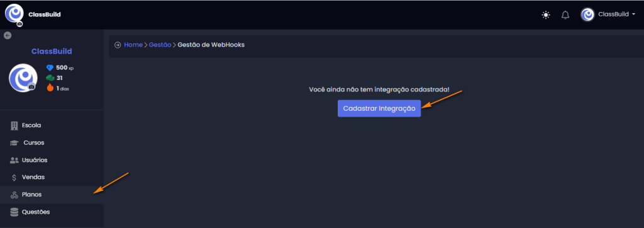Click the building icon next to Escola

[x=14, y=125]
